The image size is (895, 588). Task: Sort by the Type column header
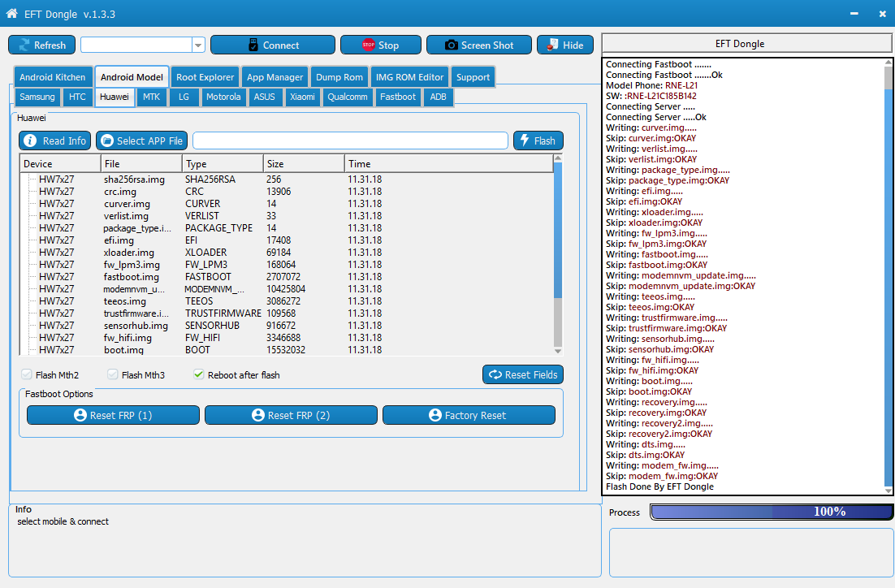coord(223,164)
